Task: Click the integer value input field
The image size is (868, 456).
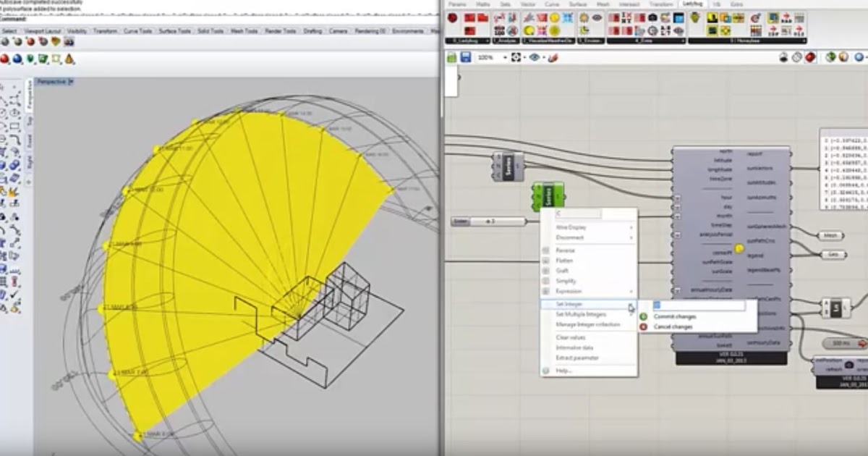Action: coord(697,305)
